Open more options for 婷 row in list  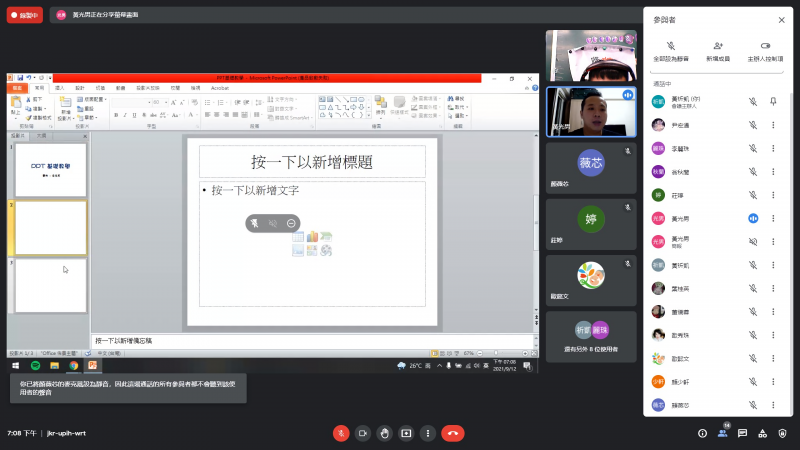coord(773,195)
